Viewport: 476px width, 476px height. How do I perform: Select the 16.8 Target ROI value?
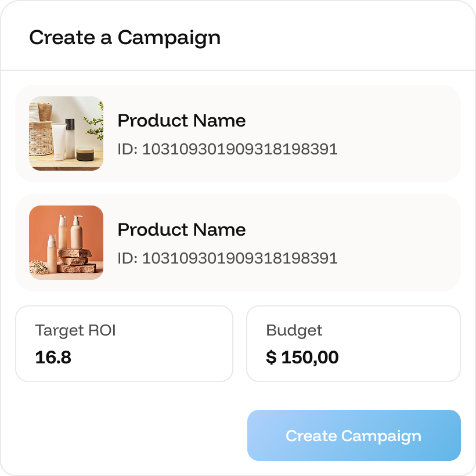pos(53,358)
